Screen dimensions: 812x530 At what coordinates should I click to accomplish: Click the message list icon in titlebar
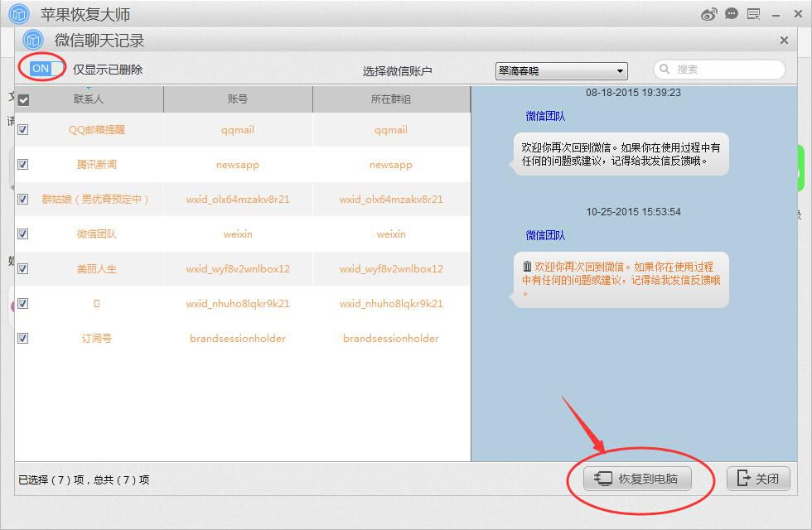(753, 14)
